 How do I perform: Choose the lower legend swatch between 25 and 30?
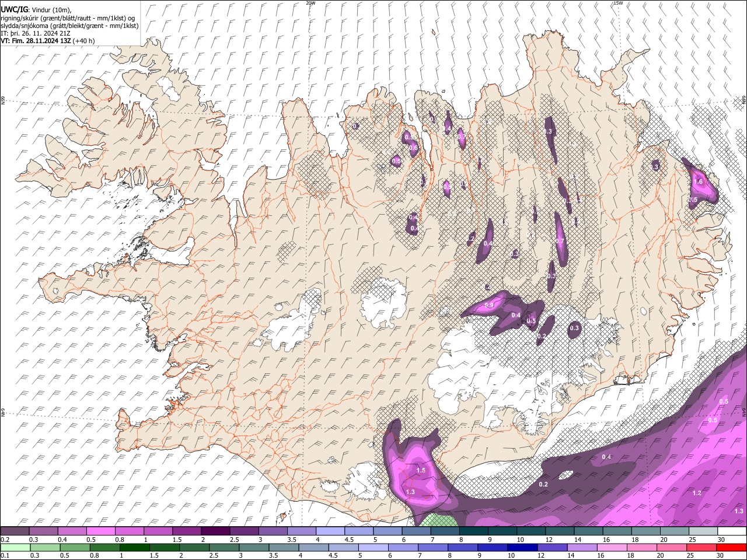701,547
